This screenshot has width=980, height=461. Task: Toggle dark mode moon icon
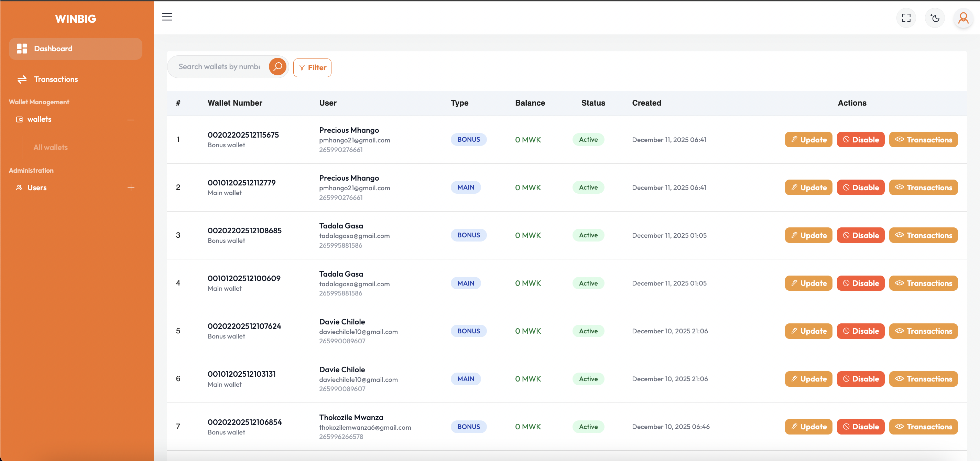coord(934,18)
